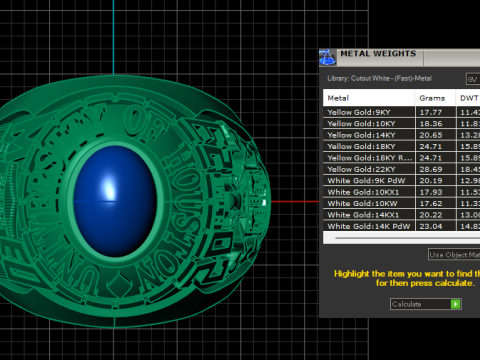Select the White Gold:10KW row
Screen dimensions: 480x360
[x=402, y=203]
